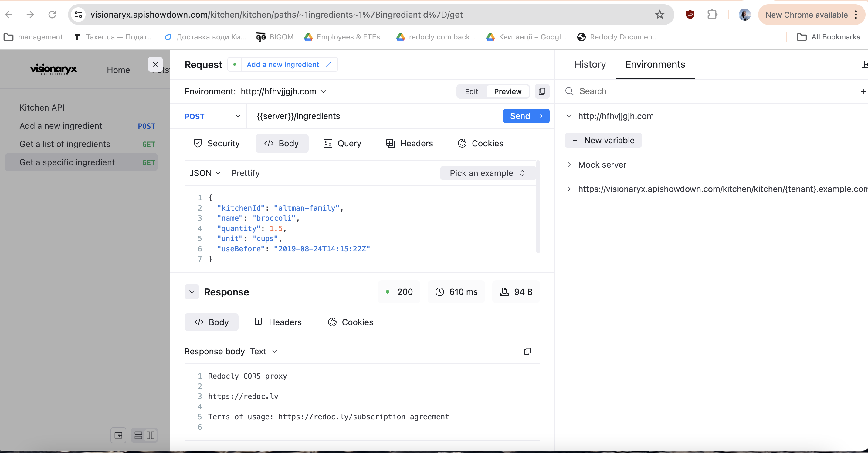Viewport: 868px width, 453px height.
Task: Click the collapse sidebar layout icon
Action: (118, 435)
